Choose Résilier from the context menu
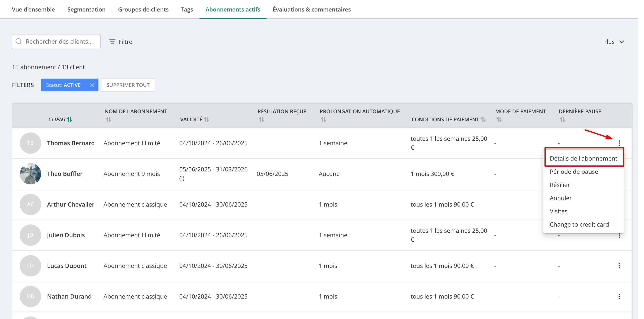Viewport: 644px width, 319px height. coord(583,185)
